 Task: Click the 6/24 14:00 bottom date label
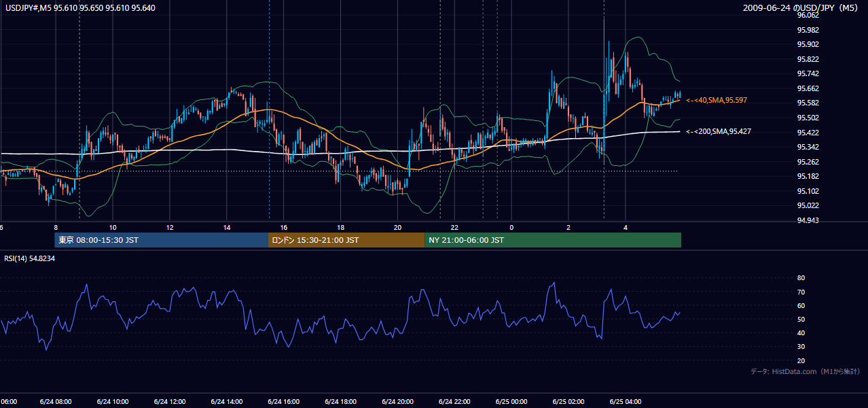click(227, 402)
